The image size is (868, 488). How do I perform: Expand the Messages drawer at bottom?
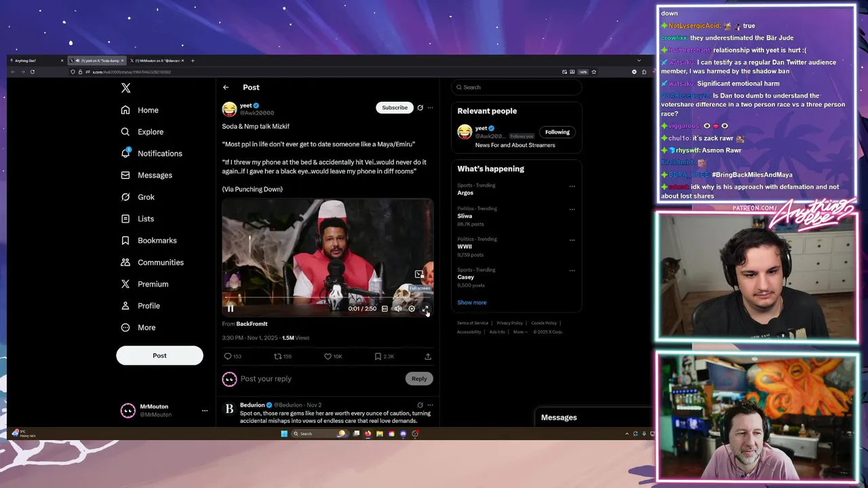tap(593, 418)
